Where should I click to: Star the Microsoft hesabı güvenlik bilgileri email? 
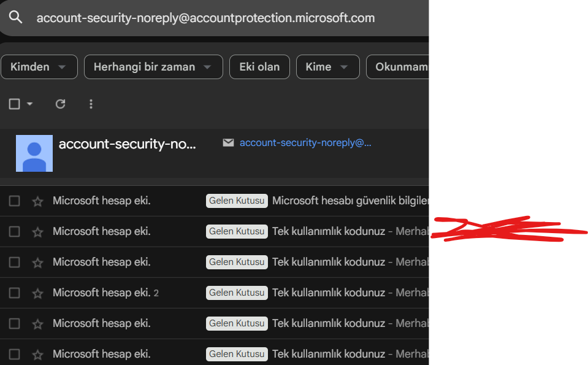point(37,201)
